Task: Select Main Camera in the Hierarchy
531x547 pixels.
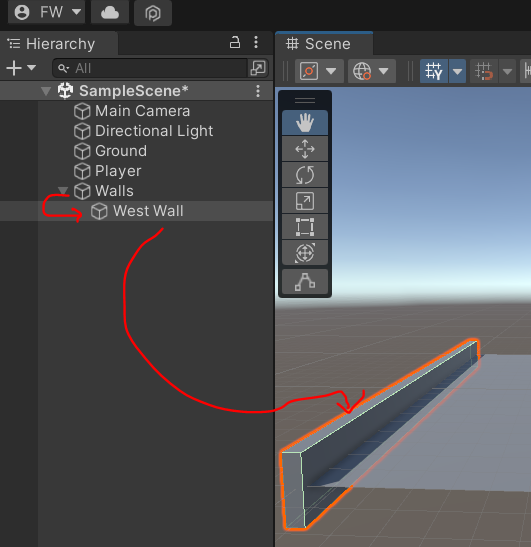Action: [142, 111]
